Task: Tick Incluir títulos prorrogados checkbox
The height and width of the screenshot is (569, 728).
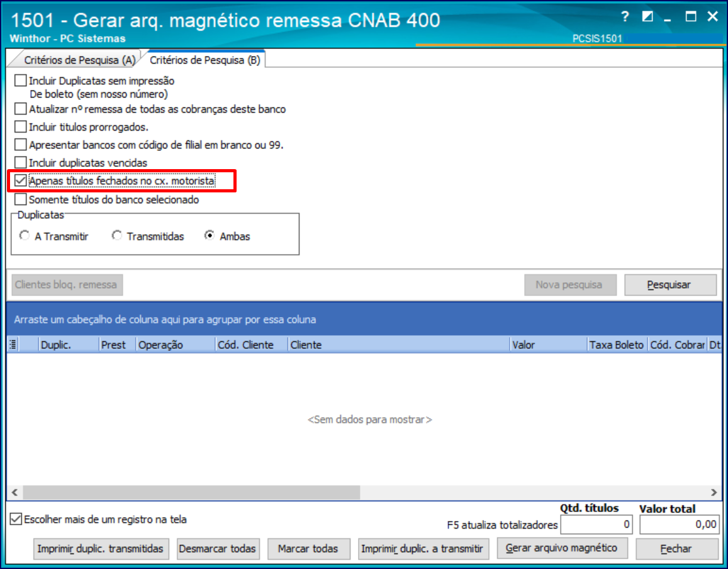Action: pos(20,127)
